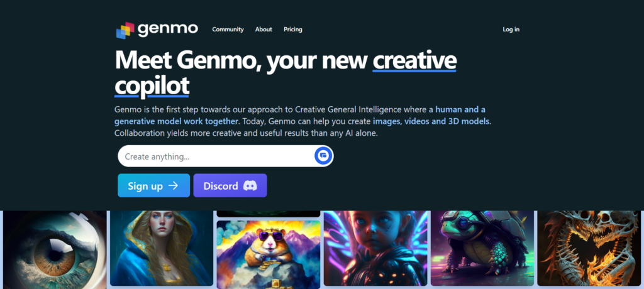Click the dark thumbnail above the hamster image
644x289 pixels.
[x=268, y=214]
